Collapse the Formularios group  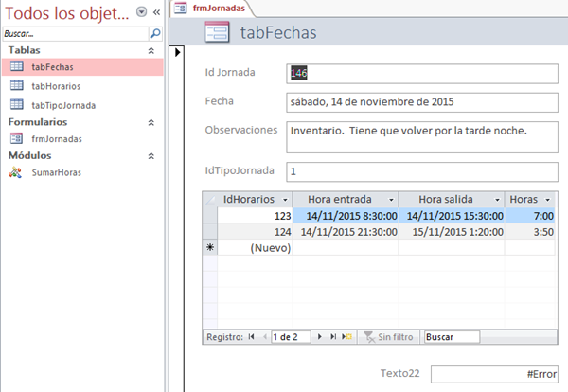coord(151,122)
